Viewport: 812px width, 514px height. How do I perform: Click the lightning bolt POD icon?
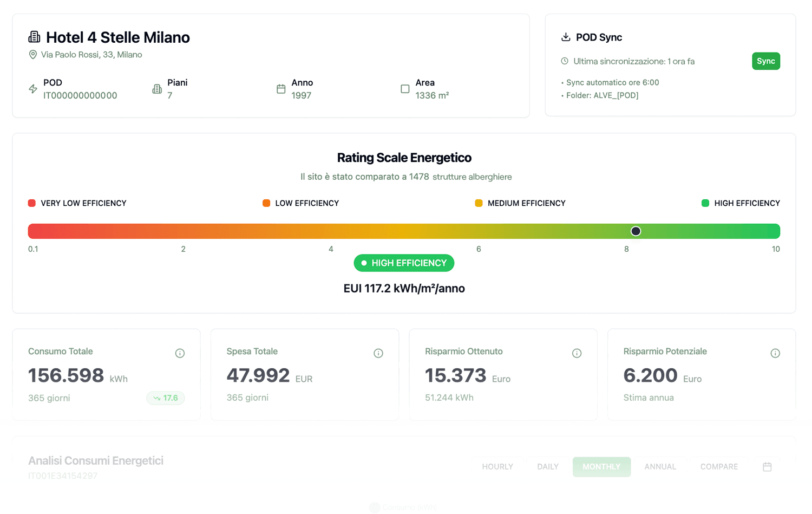coord(33,89)
